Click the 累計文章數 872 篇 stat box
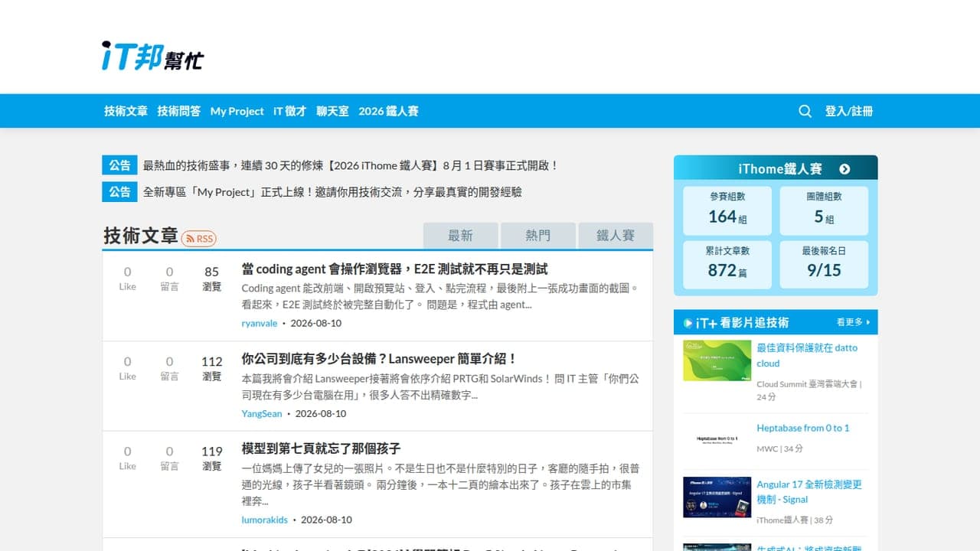Image resolution: width=980 pixels, height=551 pixels. 728,265
